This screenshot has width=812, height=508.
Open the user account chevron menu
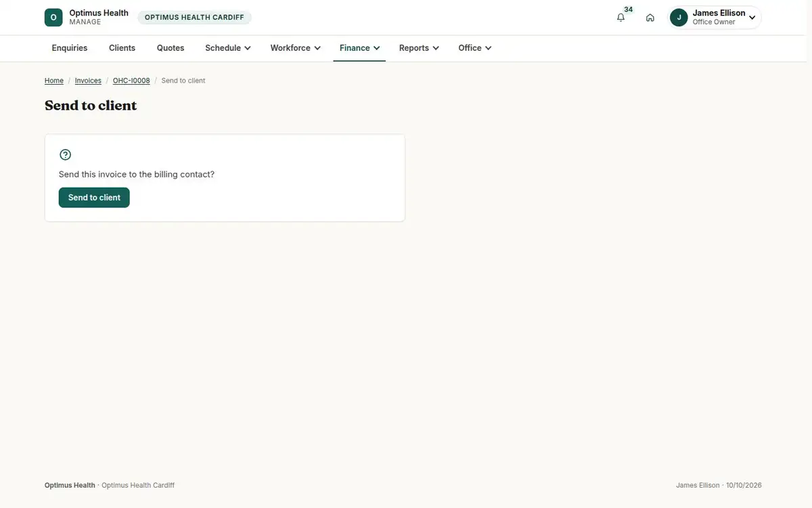(x=752, y=18)
